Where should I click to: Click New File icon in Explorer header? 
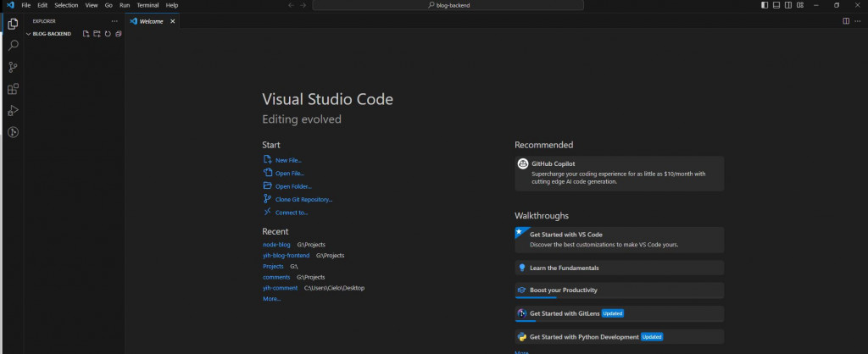pyautogui.click(x=86, y=34)
